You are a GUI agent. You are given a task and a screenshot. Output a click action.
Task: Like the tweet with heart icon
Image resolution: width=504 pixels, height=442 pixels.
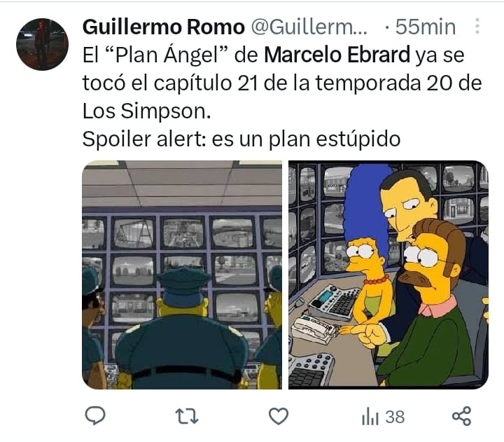(x=279, y=416)
